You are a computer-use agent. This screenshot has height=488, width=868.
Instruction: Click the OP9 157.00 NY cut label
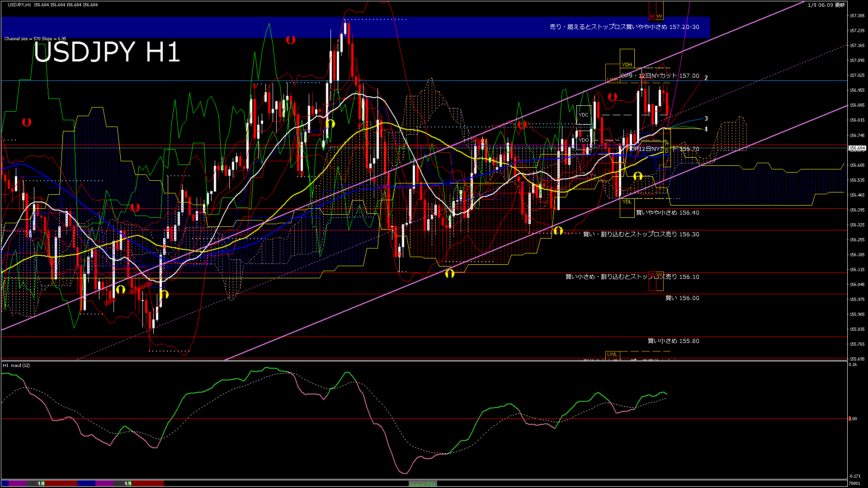point(660,76)
